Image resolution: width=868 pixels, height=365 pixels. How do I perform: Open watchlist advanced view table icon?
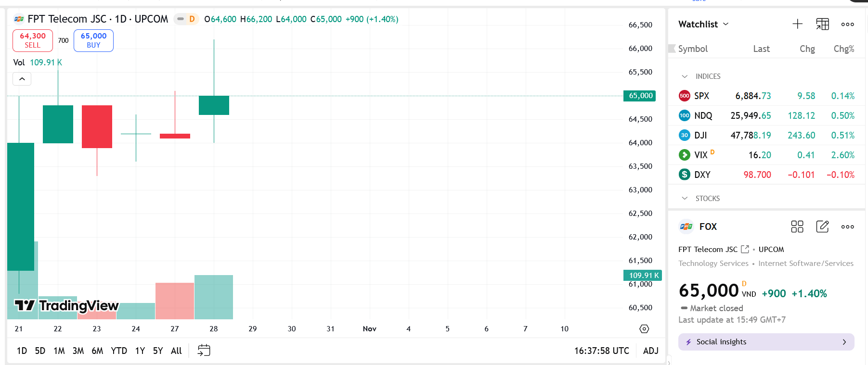(822, 24)
